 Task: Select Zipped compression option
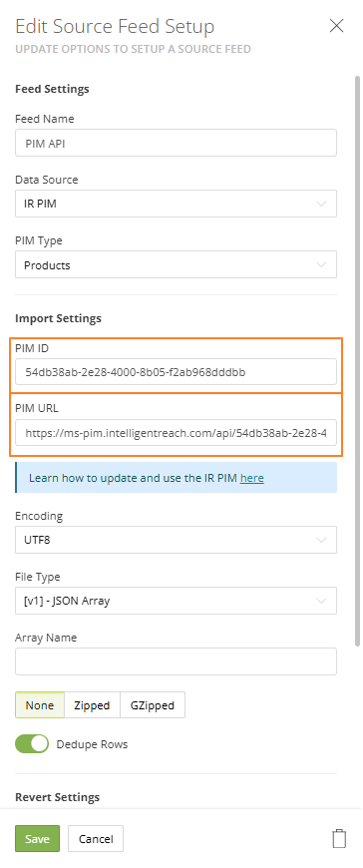click(92, 705)
